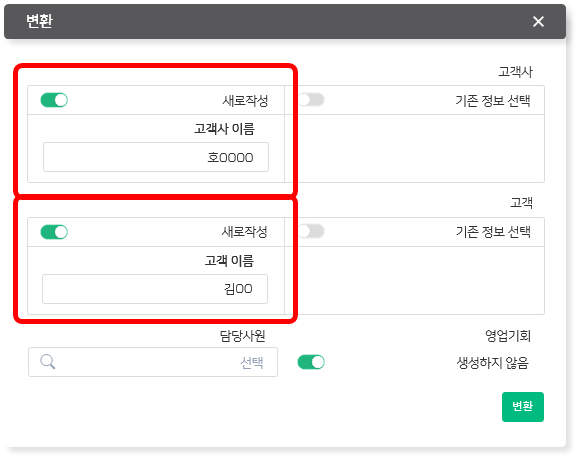Toggle 새로작성 switch in 고객사 section
Screen dimensions: 579x460
click(x=54, y=100)
